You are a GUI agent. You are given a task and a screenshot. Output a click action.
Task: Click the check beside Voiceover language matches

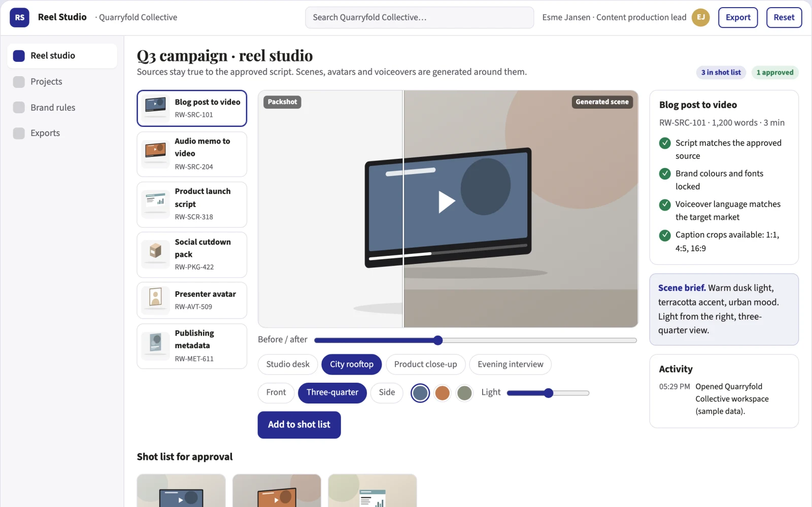[665, 205]
